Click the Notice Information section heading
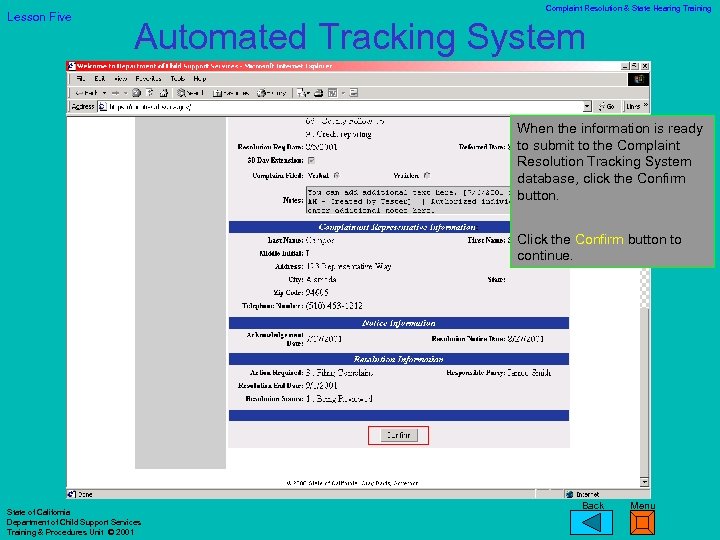The width and height of the screenshot is (720, 540). (398, 323)
